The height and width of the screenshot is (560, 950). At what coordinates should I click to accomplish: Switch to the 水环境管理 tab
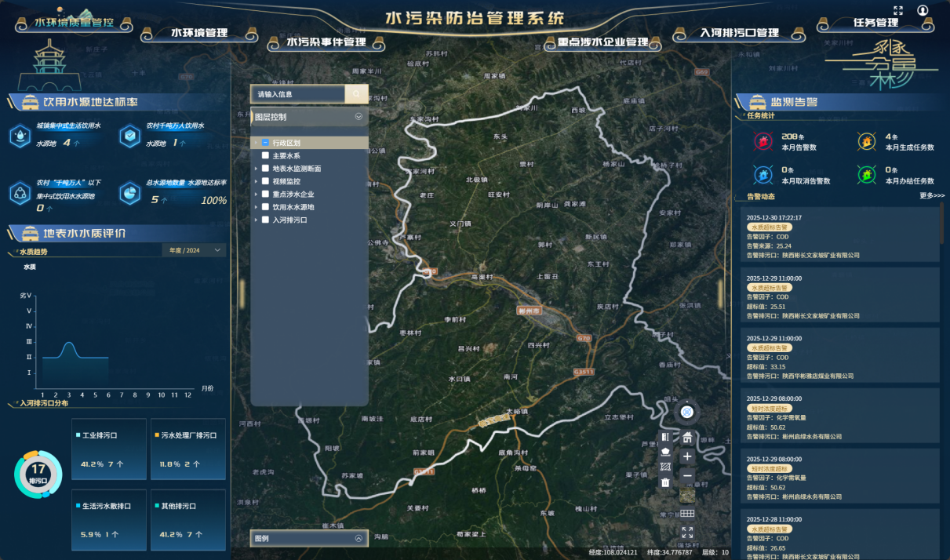click(x=201, y=33)
